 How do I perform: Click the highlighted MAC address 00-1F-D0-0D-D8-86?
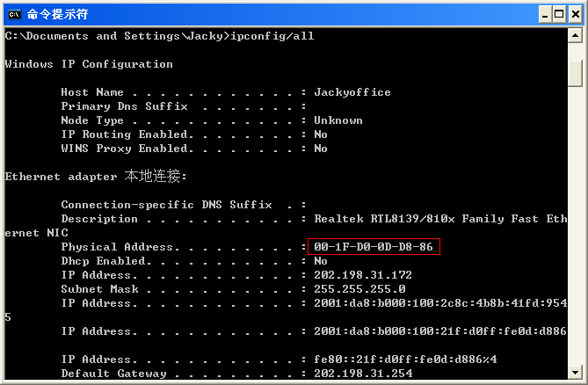click(374, 247)
